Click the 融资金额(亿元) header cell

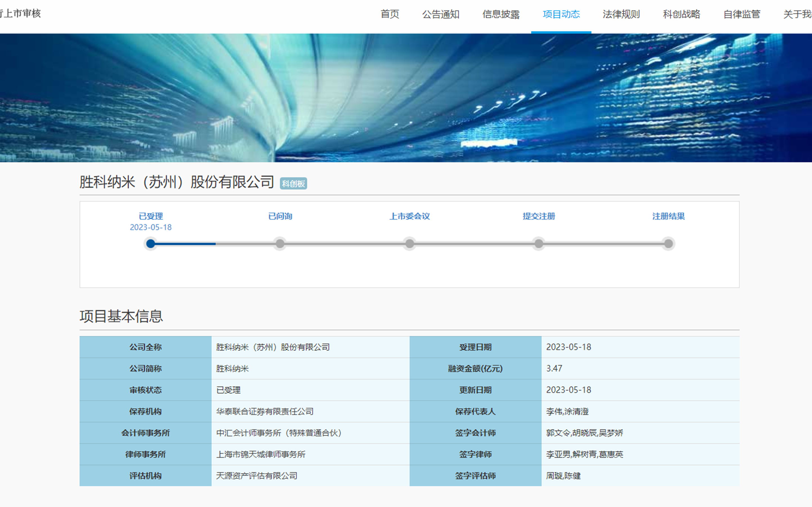pyautogui.click(x=475, y=368)
